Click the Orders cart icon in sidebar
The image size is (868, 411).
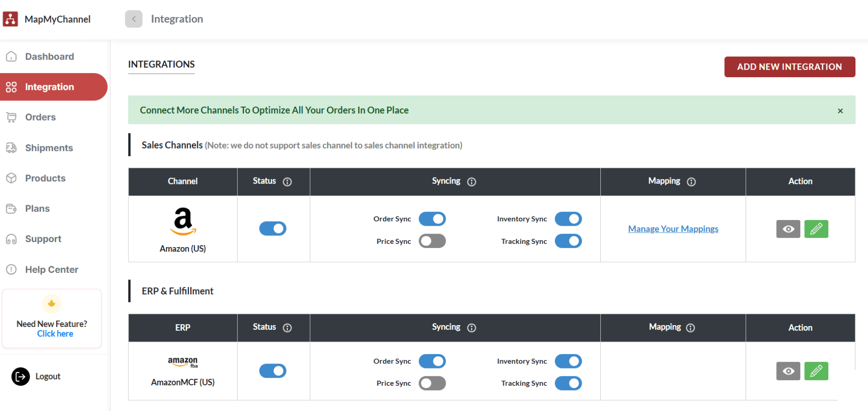coord(11,117)
